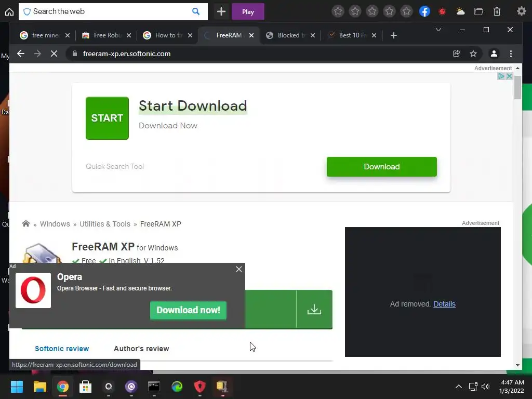Screen dimensions: 532x399
Task: Open Chrome three-dot menu
Action: coord(511,54)
